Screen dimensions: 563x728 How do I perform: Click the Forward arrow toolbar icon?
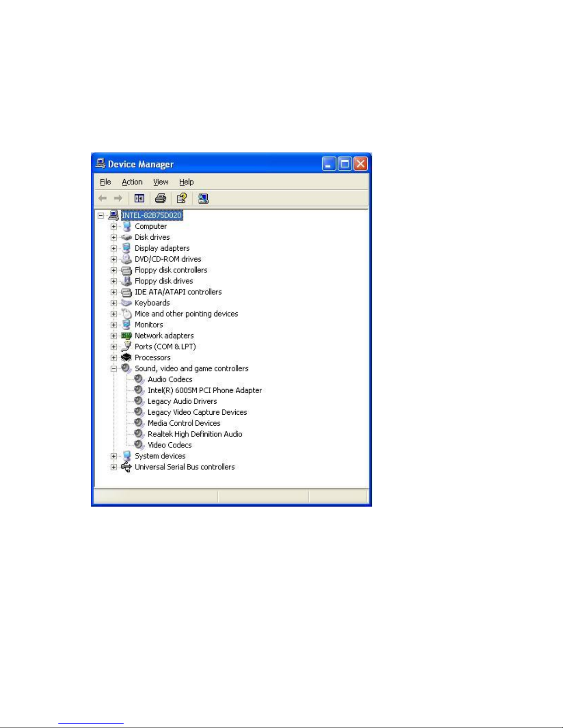click(118, 198)
